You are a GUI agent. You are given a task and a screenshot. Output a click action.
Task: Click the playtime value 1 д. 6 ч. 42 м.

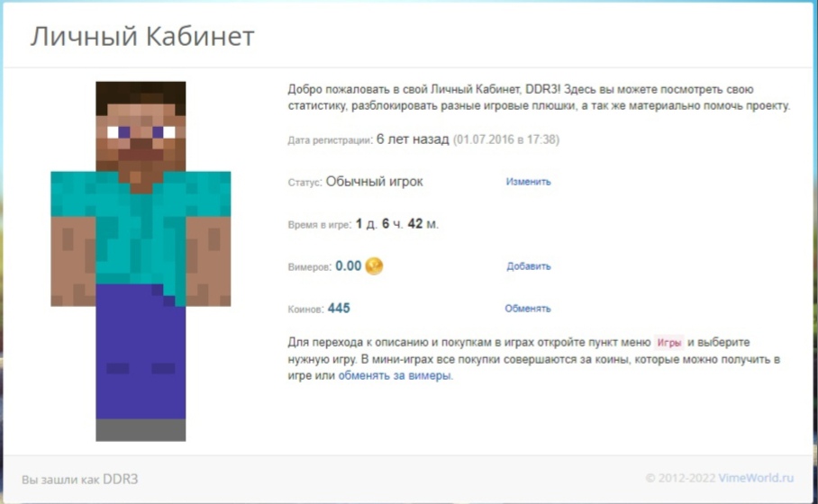[397, 224]
